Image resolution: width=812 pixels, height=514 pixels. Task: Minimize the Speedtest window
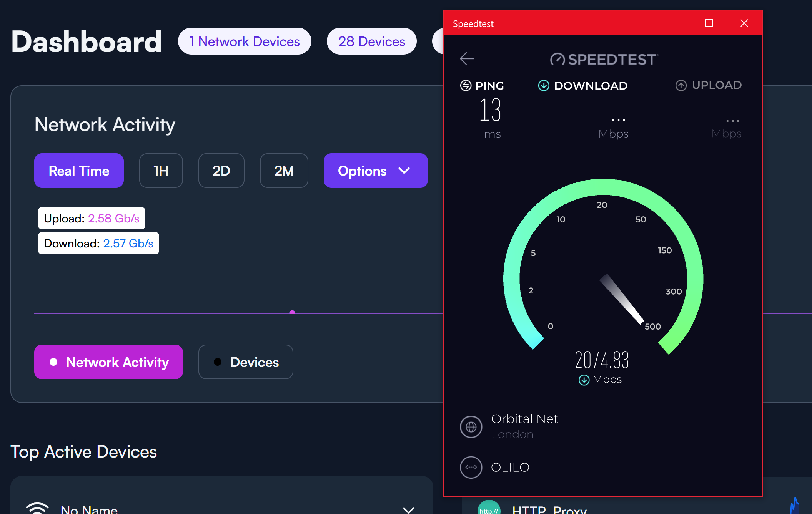674,23
